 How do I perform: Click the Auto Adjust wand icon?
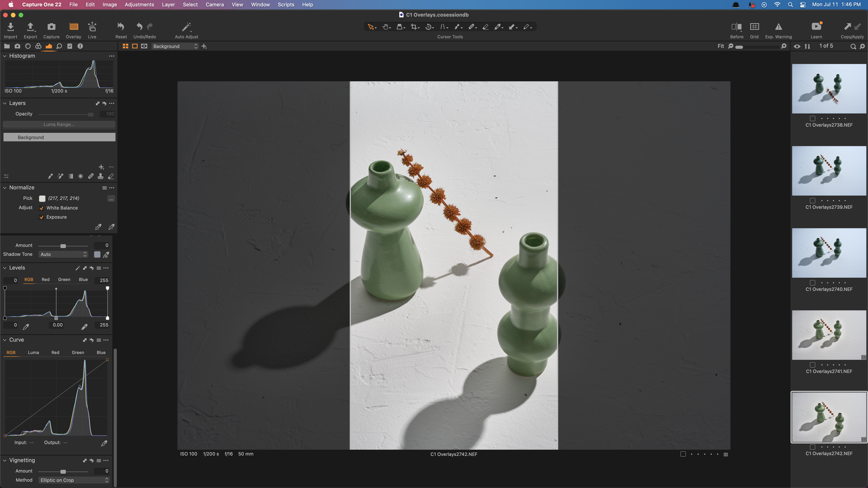(186, 27)
